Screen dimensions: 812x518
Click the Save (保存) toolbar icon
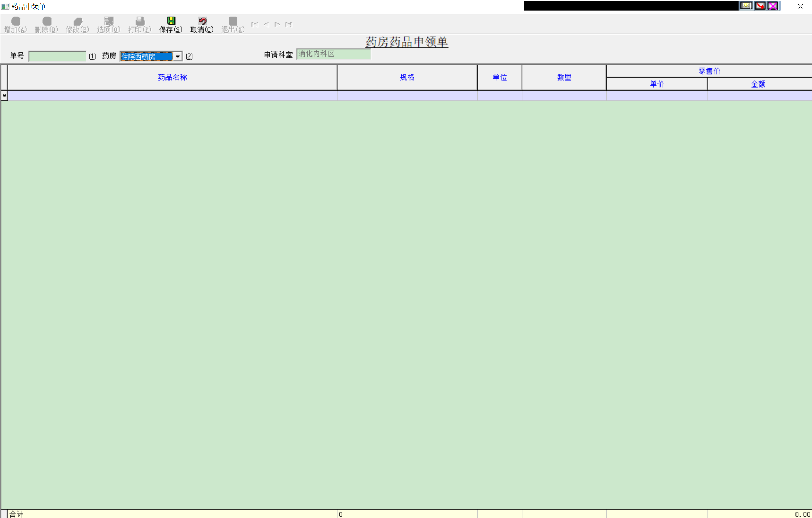tap(171, 21)
